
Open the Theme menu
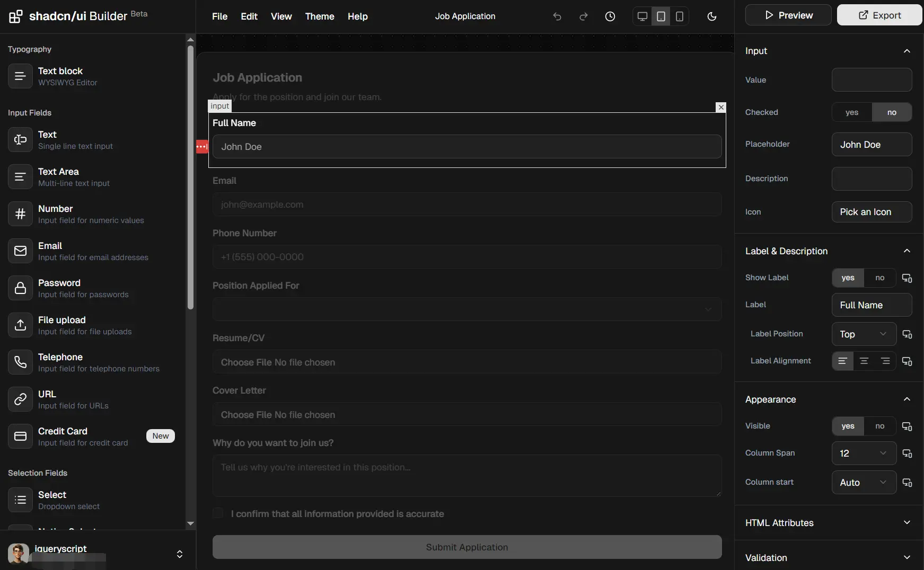(320, 16)
